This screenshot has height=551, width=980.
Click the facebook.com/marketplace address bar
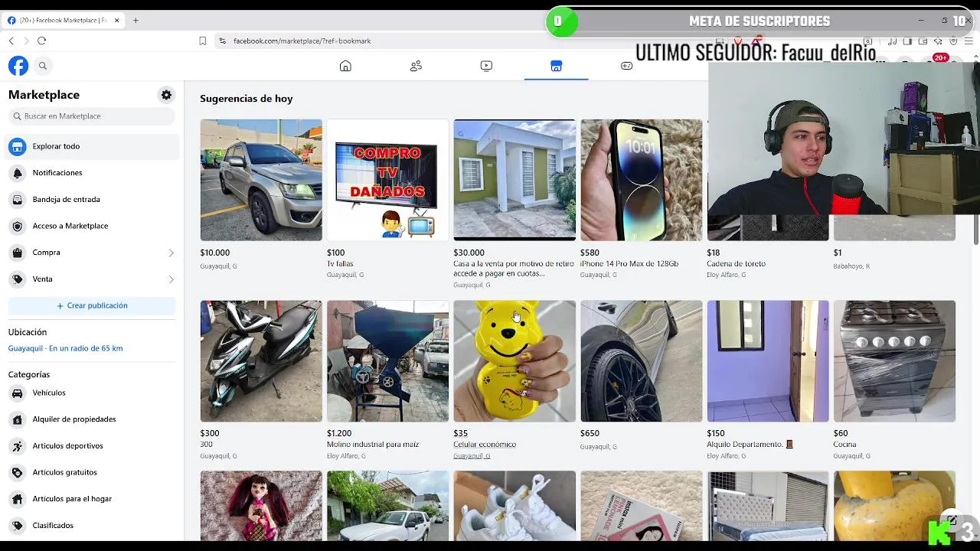pos(459,41)
